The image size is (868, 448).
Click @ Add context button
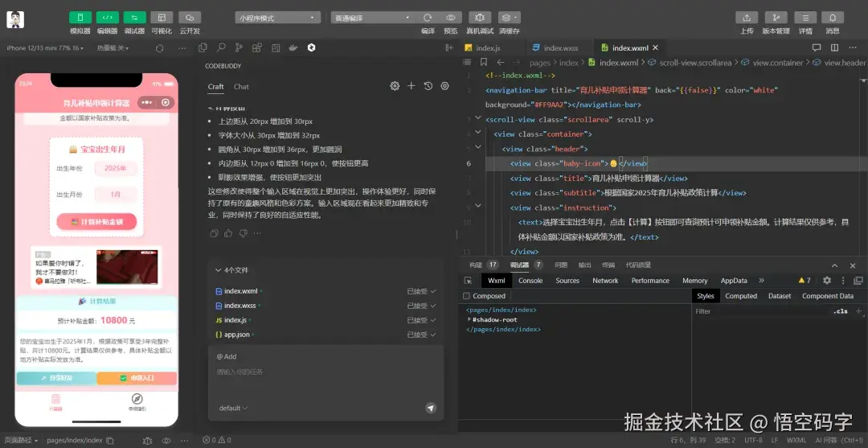point(227,356)
